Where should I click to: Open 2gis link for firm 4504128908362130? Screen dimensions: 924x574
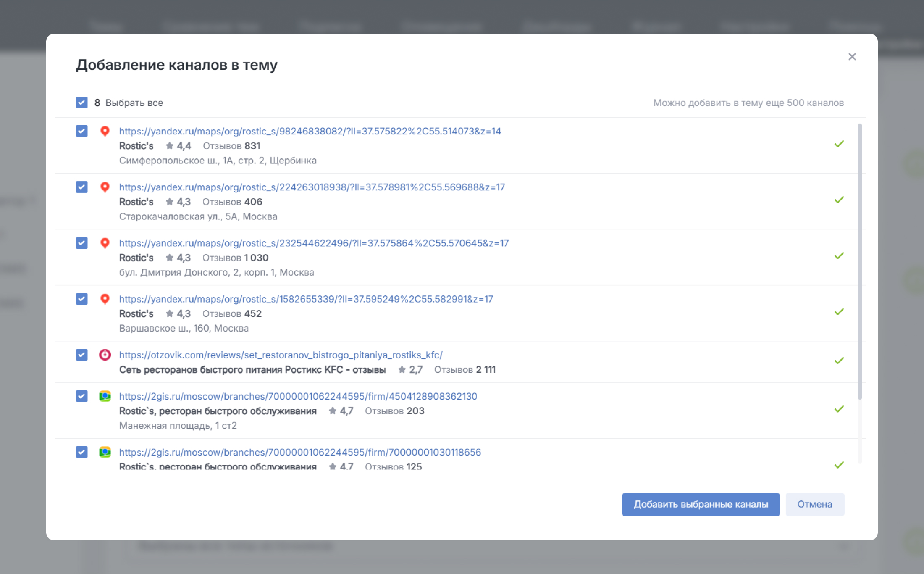[x=298, y=396]
